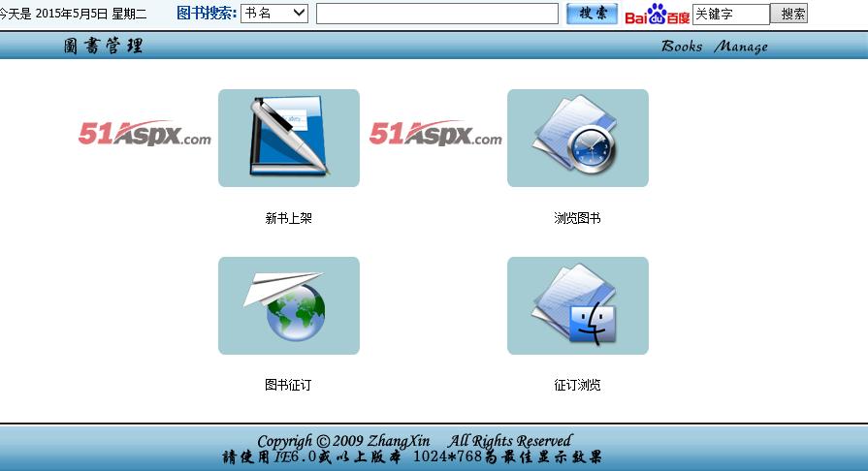Click the date text 2015年5月5日 星期二
This screenshot has width=868, height=471.
coord(91,14)
